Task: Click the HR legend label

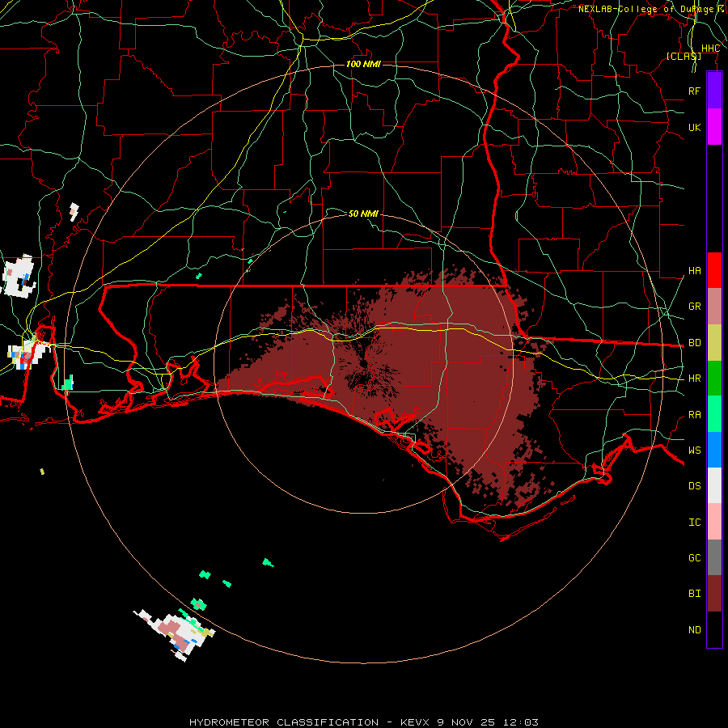Action: pyautogui.click(x=694, y=379)
